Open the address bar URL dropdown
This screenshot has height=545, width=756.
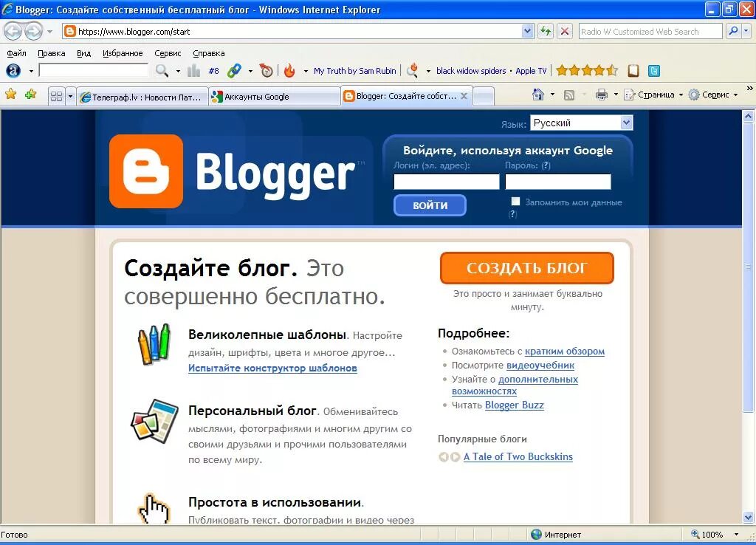click(x=527, y=31)
